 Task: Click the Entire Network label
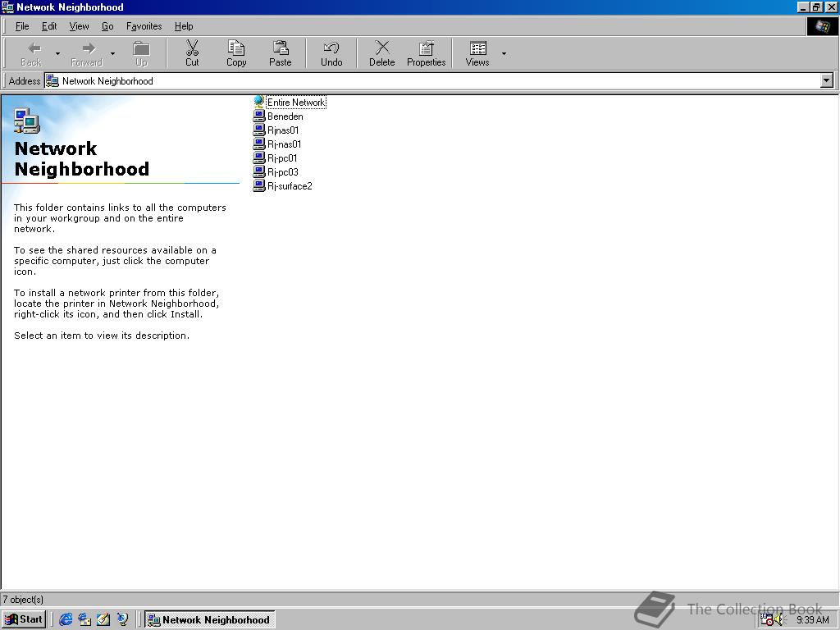[x=296, y=103]
